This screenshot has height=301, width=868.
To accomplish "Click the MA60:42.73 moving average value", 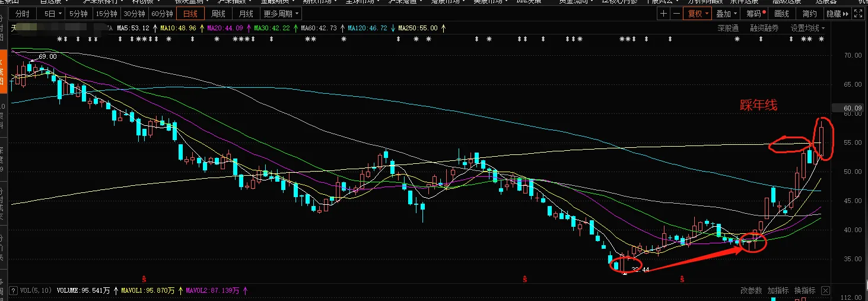I will (319, 28).
